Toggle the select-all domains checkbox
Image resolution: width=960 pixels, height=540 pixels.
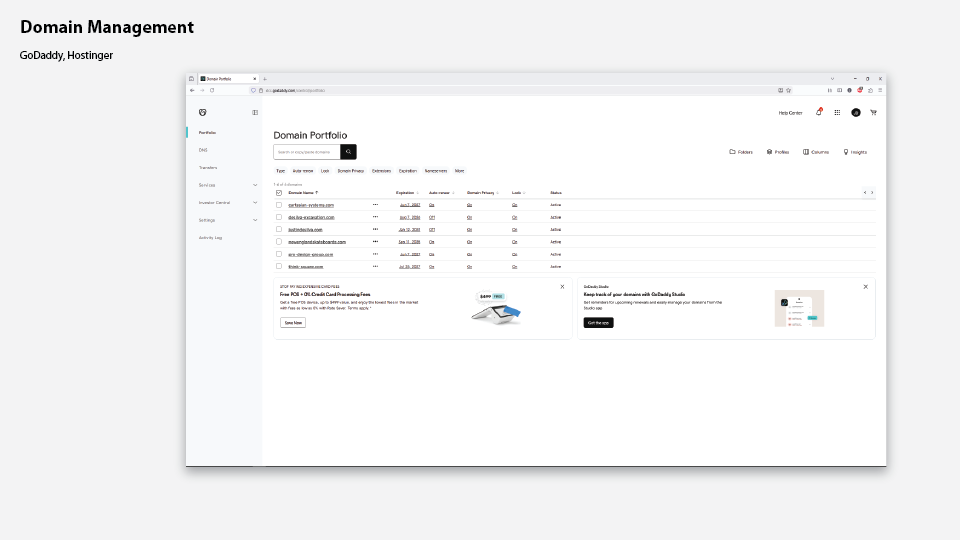pyautogui.click(x=279, y=192)
